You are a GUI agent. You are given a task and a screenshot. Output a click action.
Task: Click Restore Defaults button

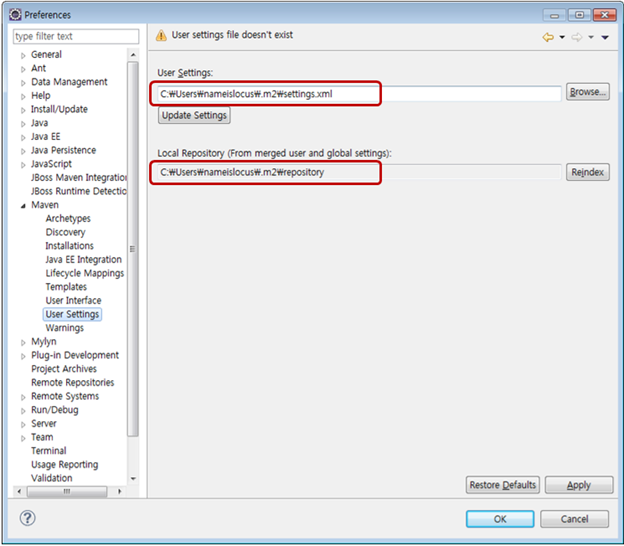pos(503,485)
